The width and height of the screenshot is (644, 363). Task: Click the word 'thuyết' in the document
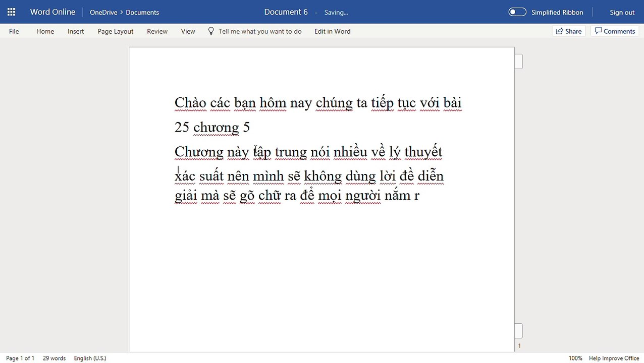tap(423, 152)
